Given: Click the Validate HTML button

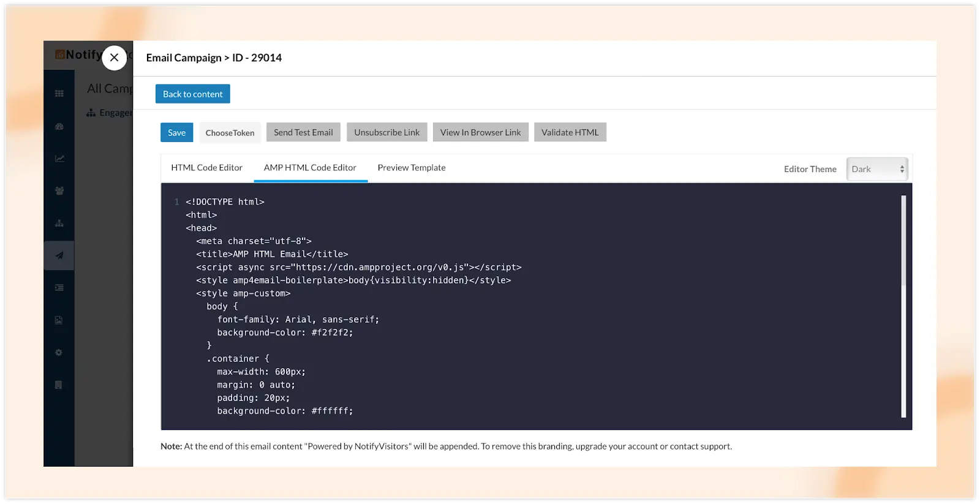Looking at the screenshot, I should (570, 132).
